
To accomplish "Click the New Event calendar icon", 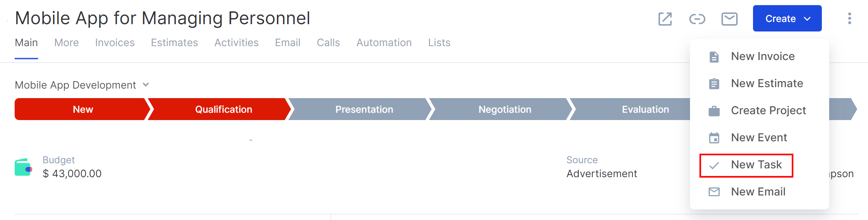I will coord(714,138).
